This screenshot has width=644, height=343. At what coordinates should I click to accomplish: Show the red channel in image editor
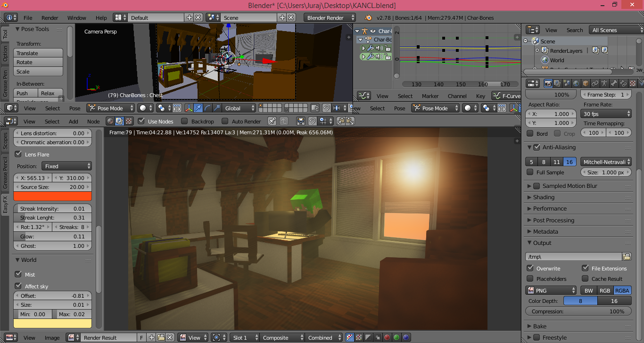click(387, 337)
